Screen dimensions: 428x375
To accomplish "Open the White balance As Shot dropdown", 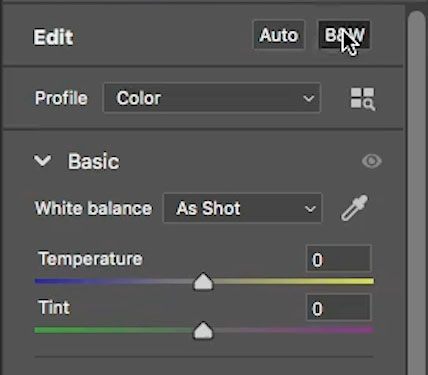I will (x=243, y=208).
